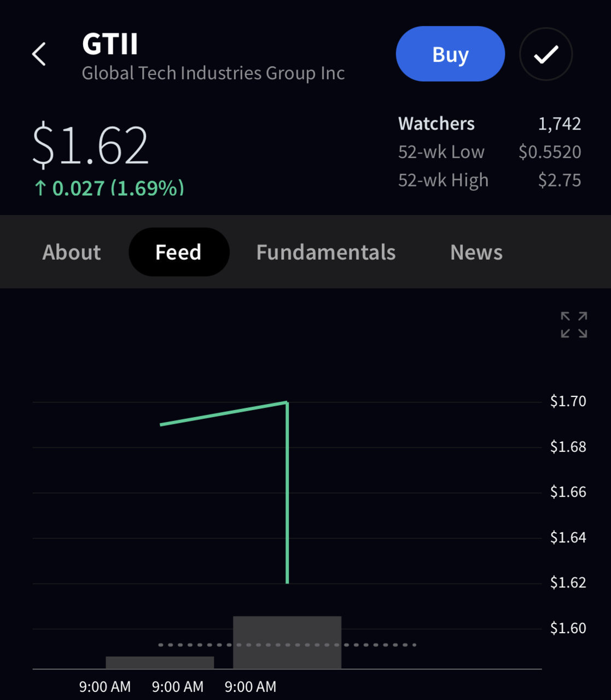Viewport: 611px width, 700px height.
Task: Tap the 0.027 (1.69%) price change
Action: click(109, 188)
